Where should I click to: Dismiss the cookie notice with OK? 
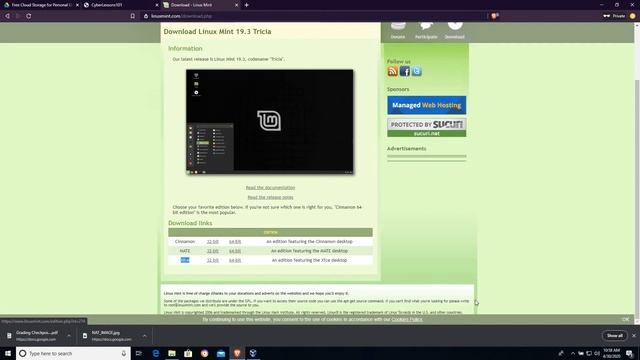click(625, 319)
